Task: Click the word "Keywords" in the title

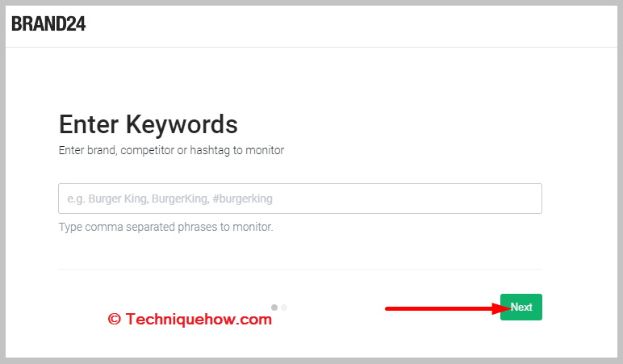Action: coord(182,125)
